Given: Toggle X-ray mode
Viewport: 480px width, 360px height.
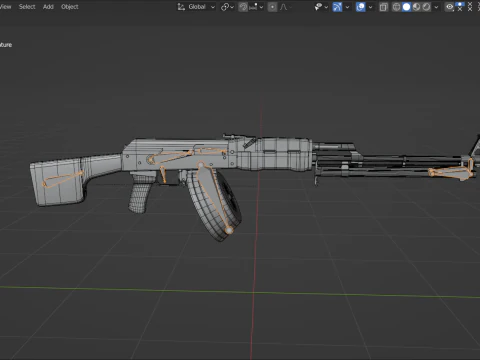Looking at the screenshot, I should pyautogui.click(x=384, y=7).
